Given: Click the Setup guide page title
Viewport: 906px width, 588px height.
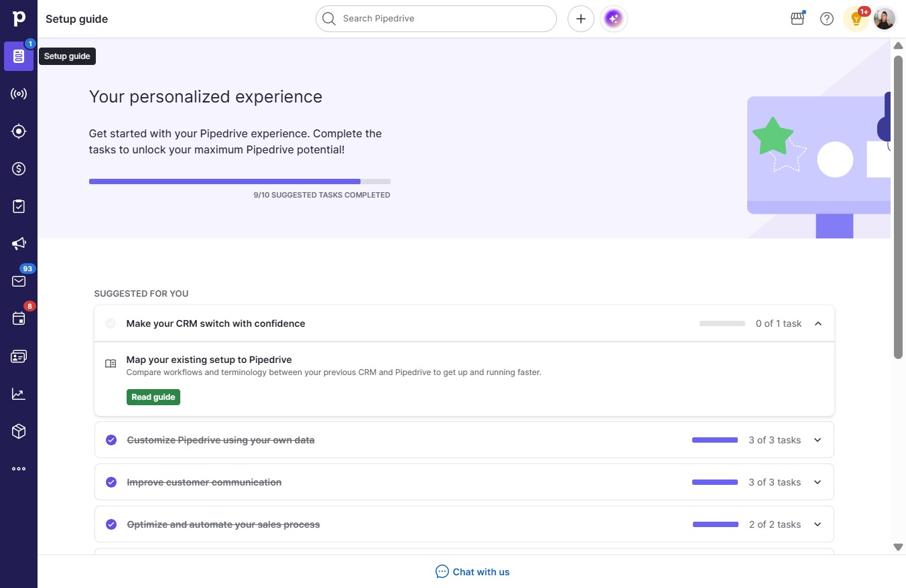Looking at the screenshot, I should pos(77,19).
